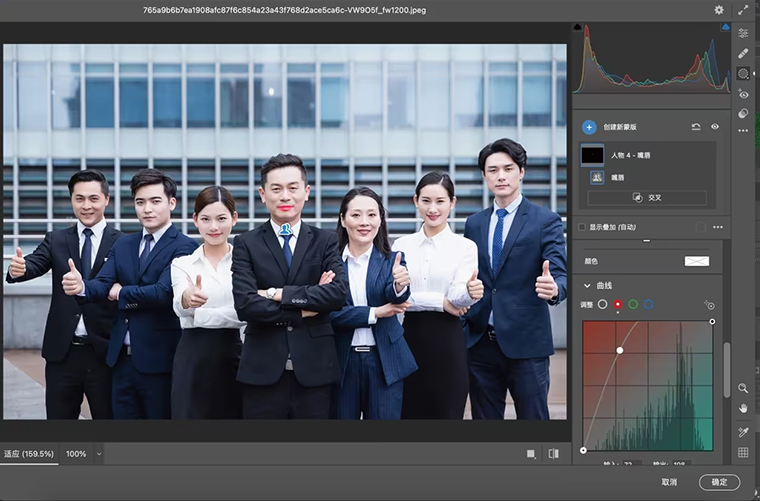The height and width of the screenshot is (501, 760).
Task: Select the Red Eye removal tool
Action: pyautogui.click(x=743, y=94)
